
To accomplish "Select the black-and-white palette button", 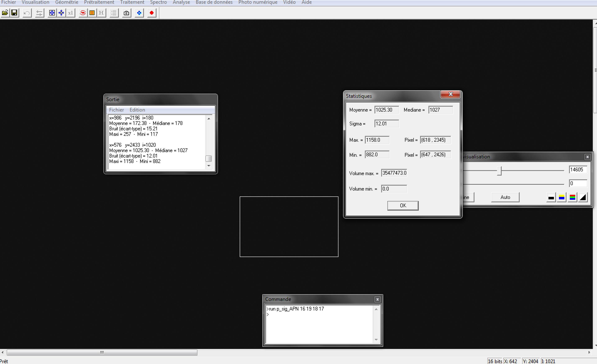I will (551, 197).
